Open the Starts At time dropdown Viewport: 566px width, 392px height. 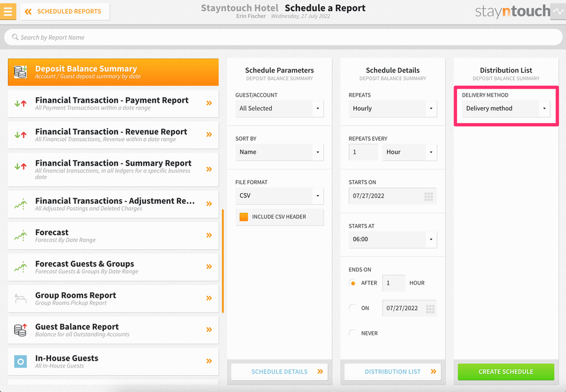(393, 239)
